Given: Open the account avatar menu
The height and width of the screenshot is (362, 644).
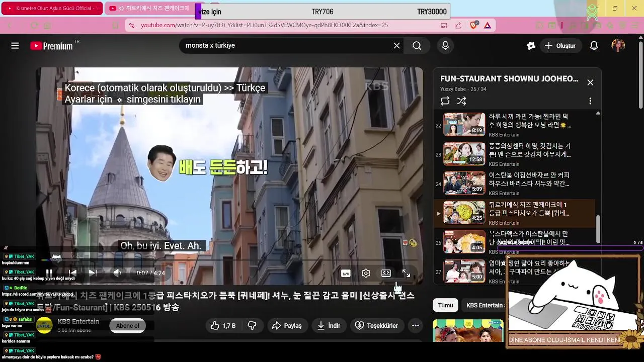Looking at the screenshot, I should click(618, 46).
